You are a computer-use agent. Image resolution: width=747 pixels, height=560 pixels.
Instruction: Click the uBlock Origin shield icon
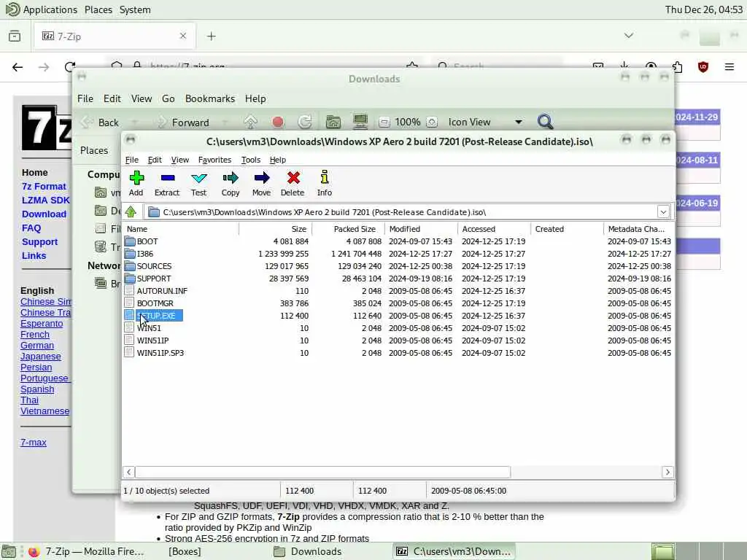point(703,67)
